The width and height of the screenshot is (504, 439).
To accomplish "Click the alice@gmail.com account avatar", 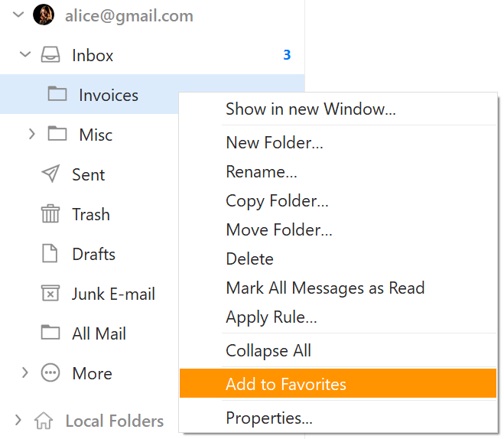I will tap(44, 15).
